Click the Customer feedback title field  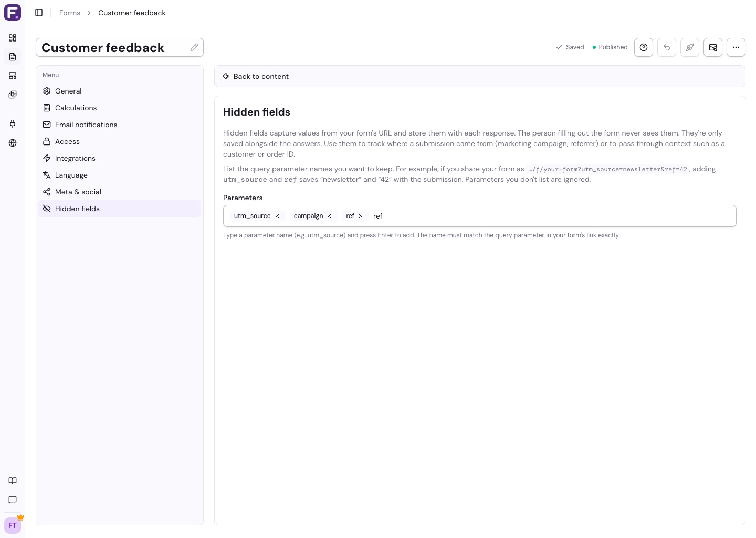[120, 47]
